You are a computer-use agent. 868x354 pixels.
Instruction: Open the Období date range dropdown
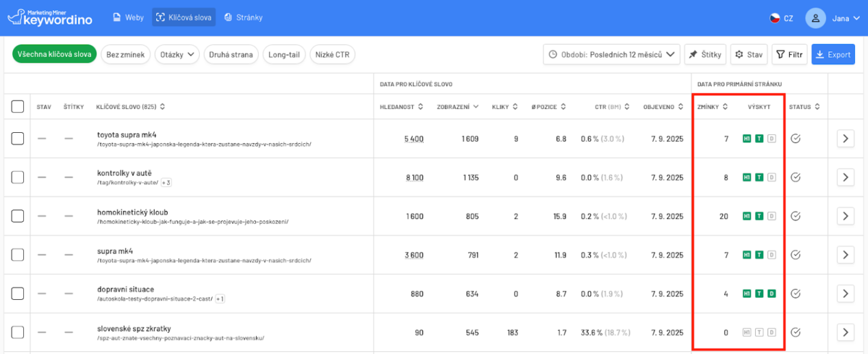pos(612,54)
